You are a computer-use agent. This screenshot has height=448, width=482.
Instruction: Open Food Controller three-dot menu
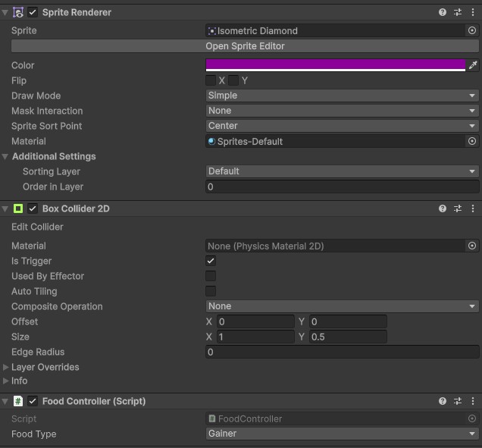473,401
